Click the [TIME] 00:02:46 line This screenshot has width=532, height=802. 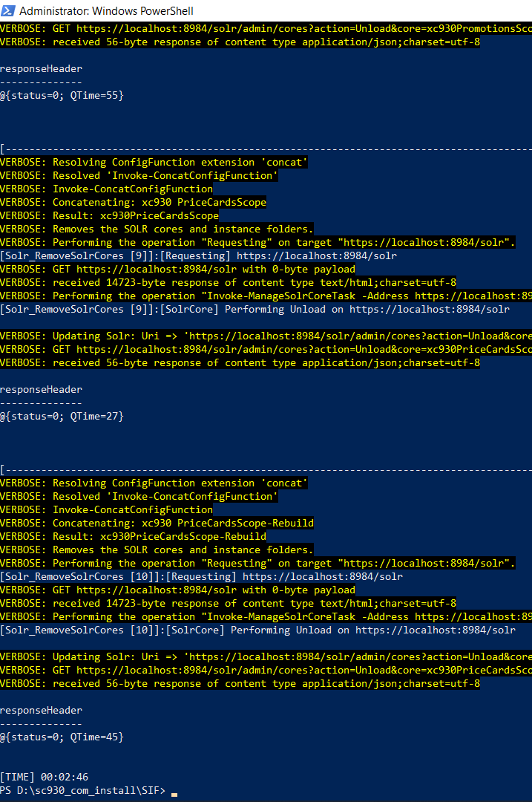[45, 777]
